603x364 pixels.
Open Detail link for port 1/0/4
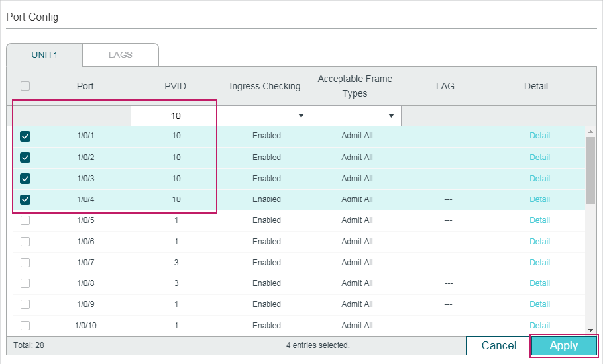(x=539, y=199)
